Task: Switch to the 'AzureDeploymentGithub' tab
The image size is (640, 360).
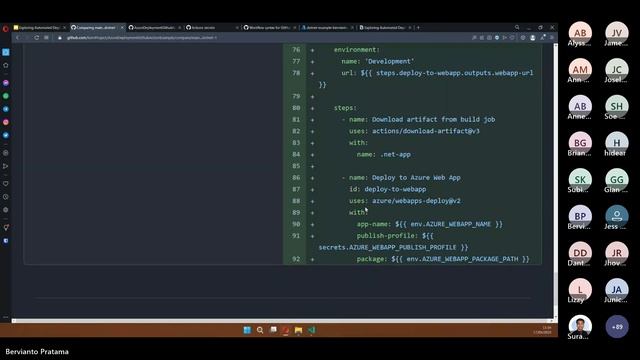Action: (154, 28)
